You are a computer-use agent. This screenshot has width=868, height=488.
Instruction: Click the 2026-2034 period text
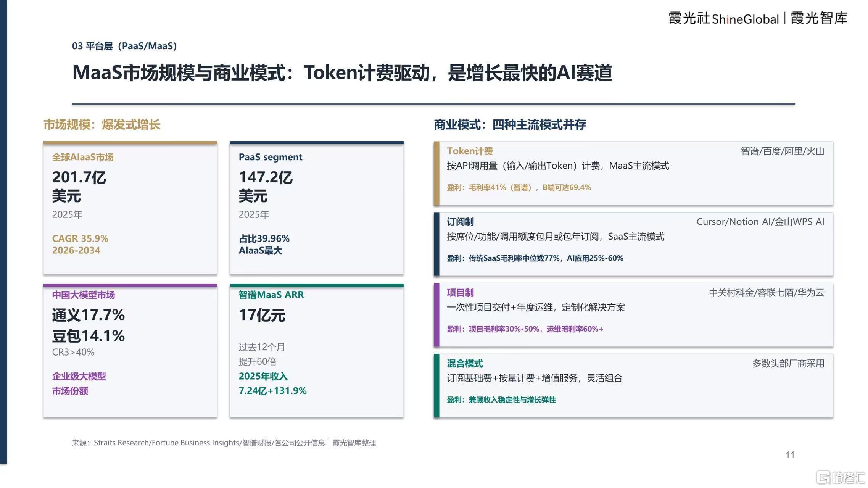76,250
